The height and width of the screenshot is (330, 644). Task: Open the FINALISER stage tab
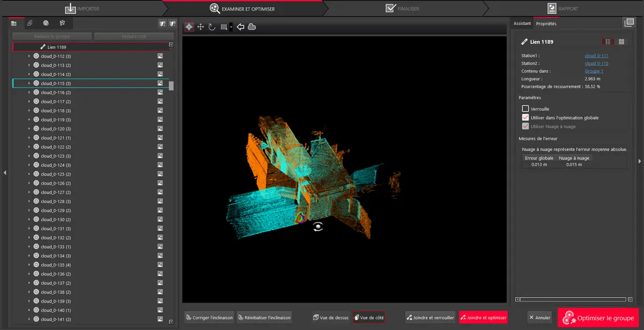(x=409, y=8)
